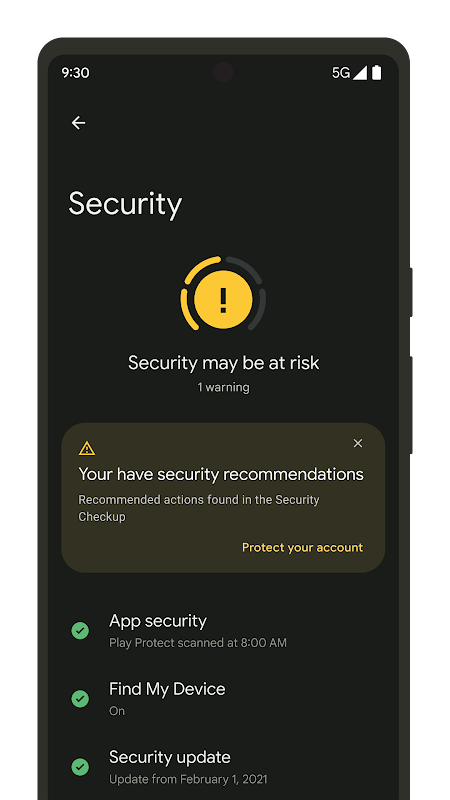Open Protect your account link
450x800 pixels.
click(303, 547)
